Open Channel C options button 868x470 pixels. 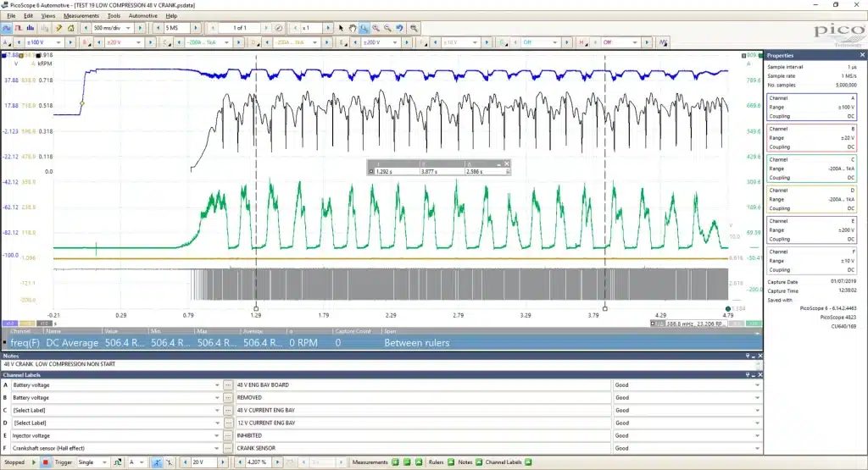[166, 42]
